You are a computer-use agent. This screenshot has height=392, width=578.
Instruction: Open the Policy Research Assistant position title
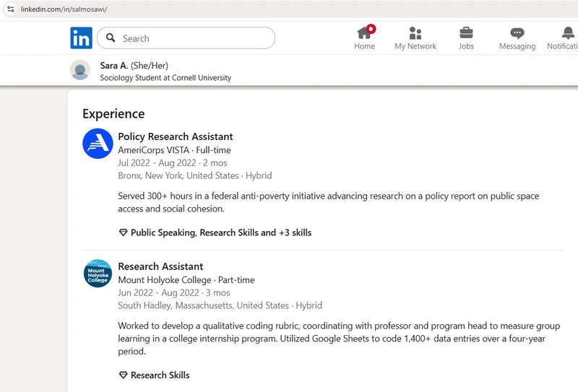tap(176, 136)
